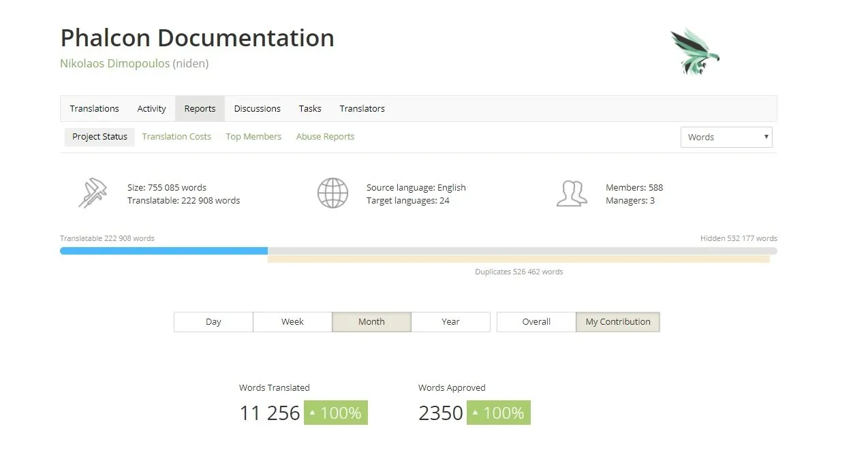Viewport: 868px width, 450px height.
Task: Open the Translation Costs report
Action: 176,137
